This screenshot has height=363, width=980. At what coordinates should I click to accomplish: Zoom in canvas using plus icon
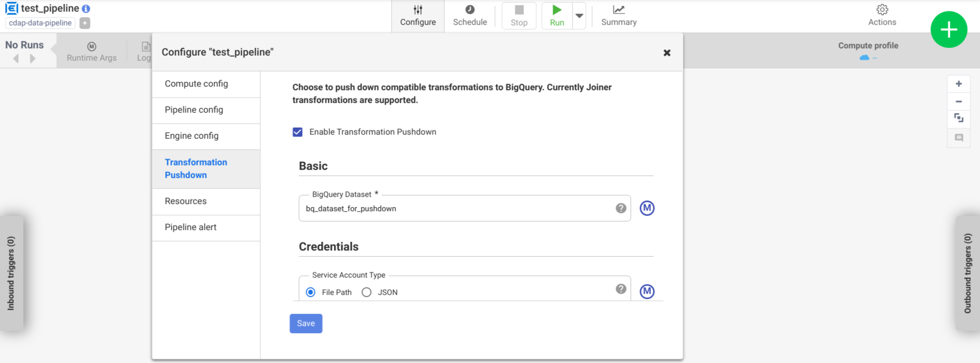959,83
